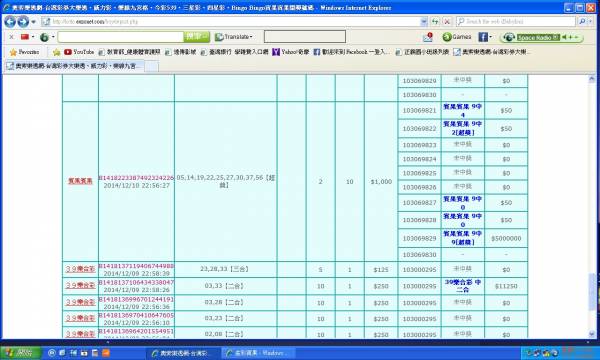Click the Space Radio player widget
The height and width of the screenshot is (360, 600).
[541, 37]
